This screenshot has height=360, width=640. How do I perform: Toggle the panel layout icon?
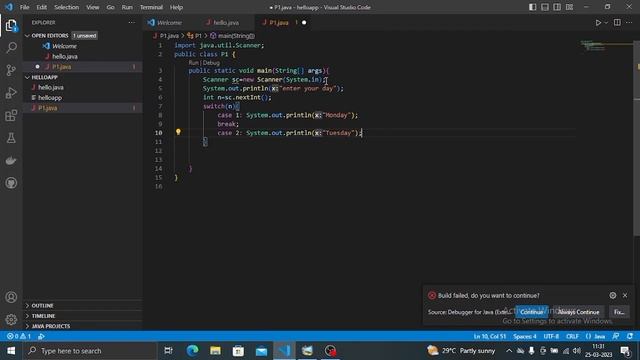click(544, 7)
